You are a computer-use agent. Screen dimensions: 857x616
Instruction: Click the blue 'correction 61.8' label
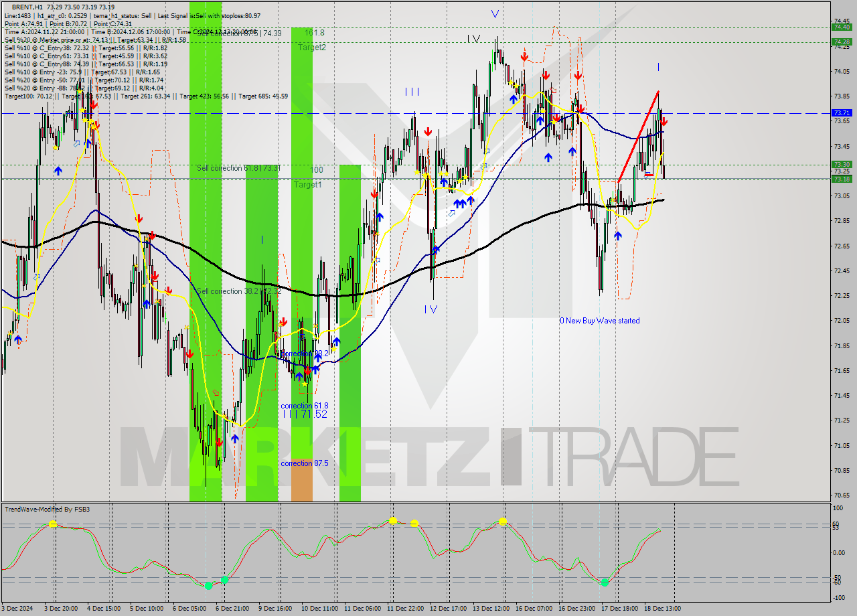pyautogui.click(x=305, y=406)
